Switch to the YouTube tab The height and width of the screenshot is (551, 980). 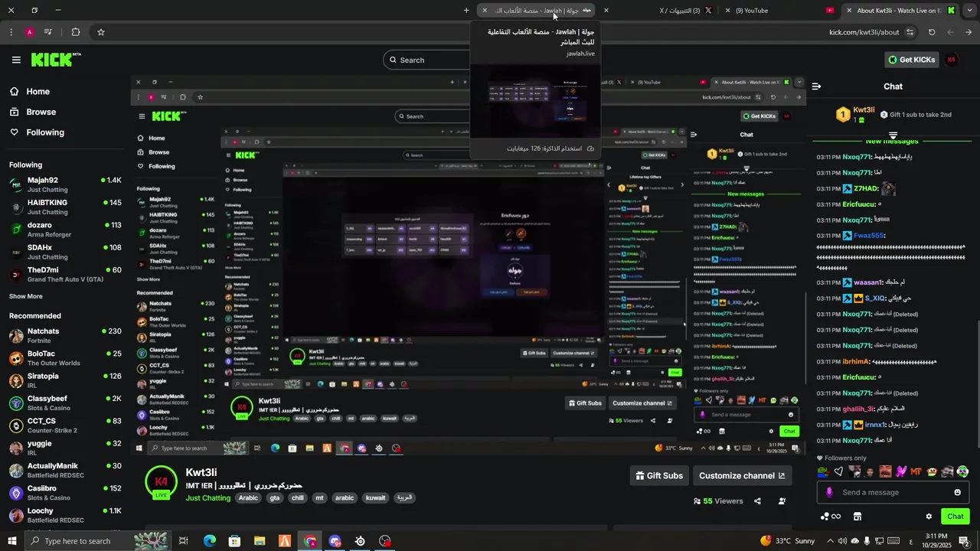(779, 10)
